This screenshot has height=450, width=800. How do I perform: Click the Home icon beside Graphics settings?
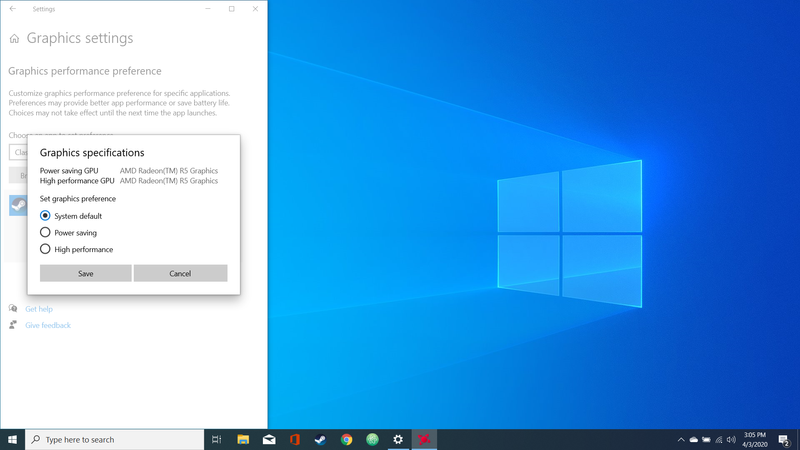tap(14, 39)
